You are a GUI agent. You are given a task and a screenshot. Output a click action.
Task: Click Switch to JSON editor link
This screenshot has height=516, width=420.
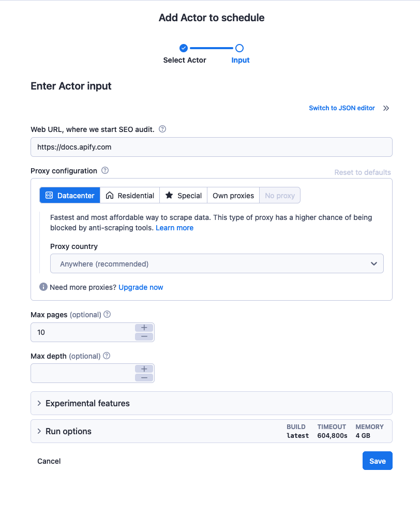point(342,108)
